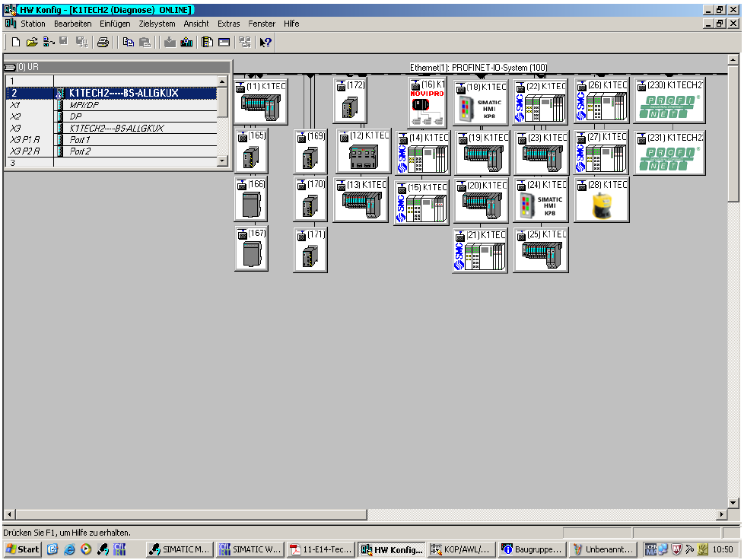Screen dimensions: 744x560
Task: Select the PROFINET device (231)
Action: tap(669, 152)
